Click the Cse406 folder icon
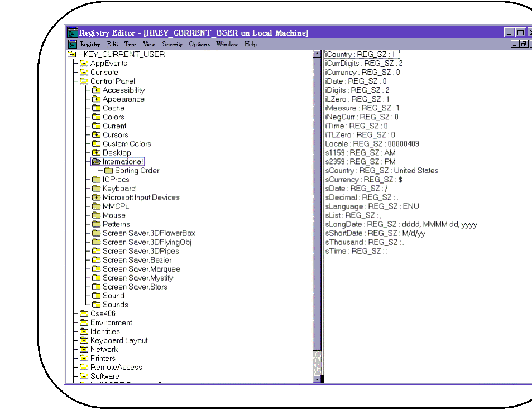This screenshot has height=410, width=532. [84, 313]
